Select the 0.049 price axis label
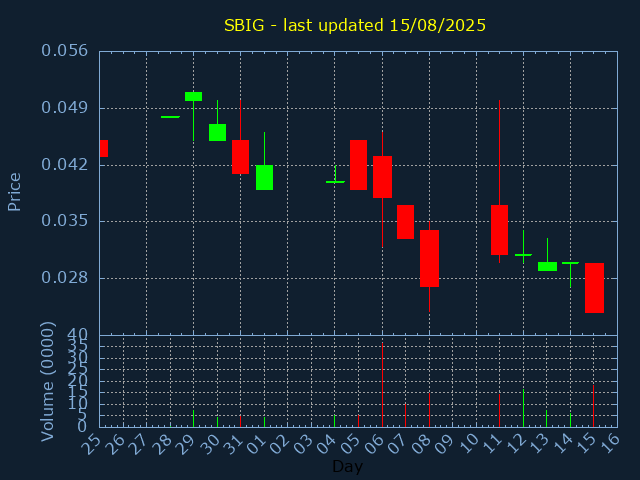The height and width of the screenshot is (480, 640). pyautogui.click(x=64, y=108)
